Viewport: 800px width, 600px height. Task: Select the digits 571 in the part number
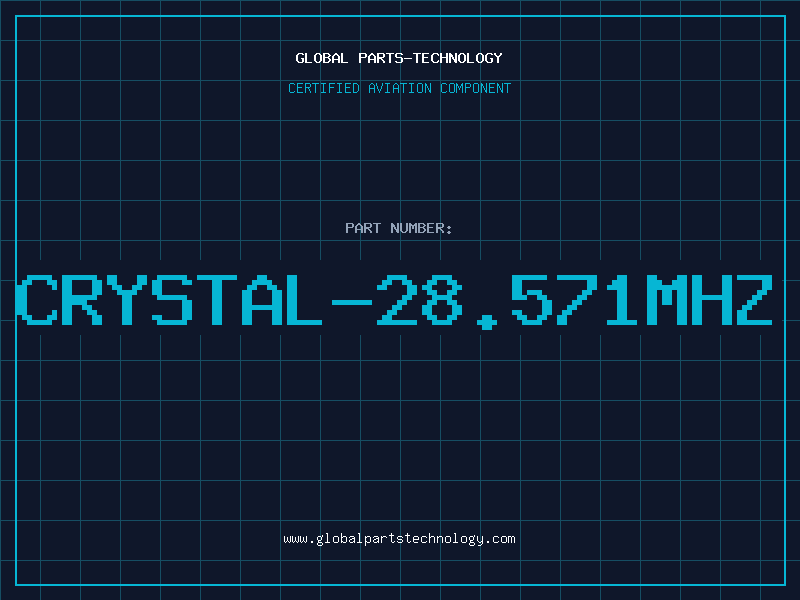[x=574, y=300]
